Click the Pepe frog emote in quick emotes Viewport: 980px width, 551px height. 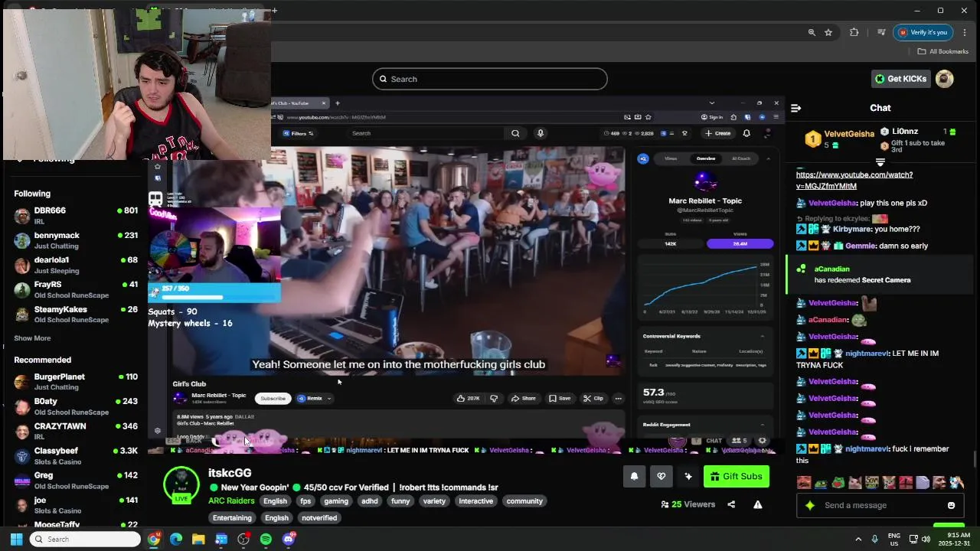tap(821, 482)
